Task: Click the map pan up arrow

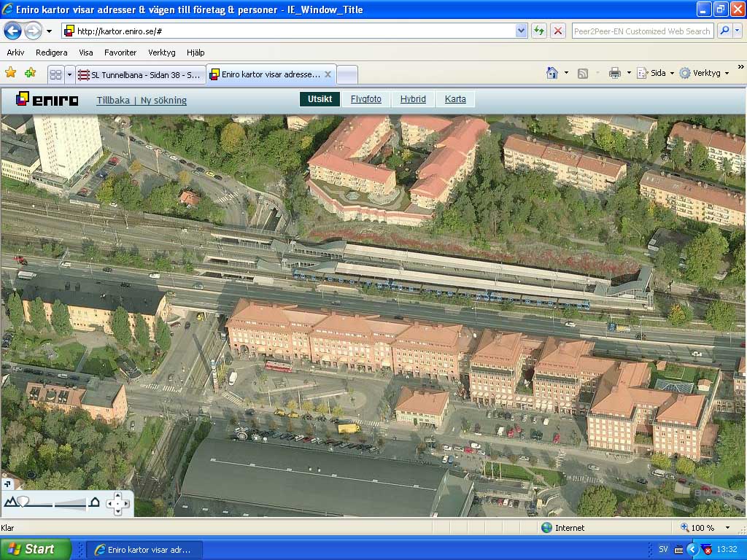Action: [x=117, y=496]
